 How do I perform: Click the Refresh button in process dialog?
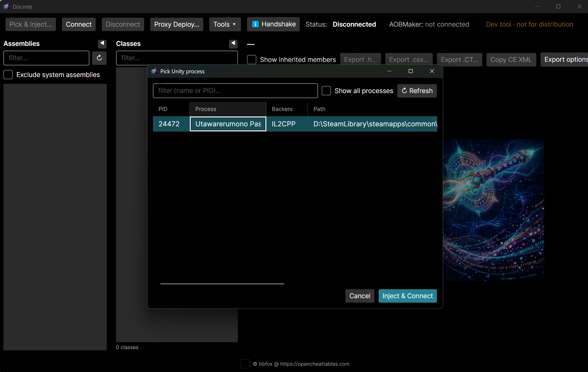(x=417, y=91)
